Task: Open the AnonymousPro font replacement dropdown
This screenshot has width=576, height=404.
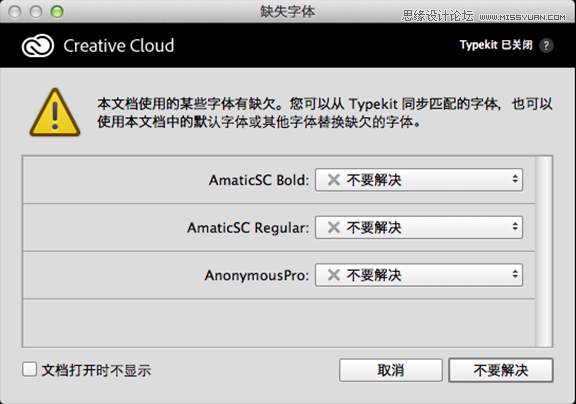Action: click(x=419, y=275)
